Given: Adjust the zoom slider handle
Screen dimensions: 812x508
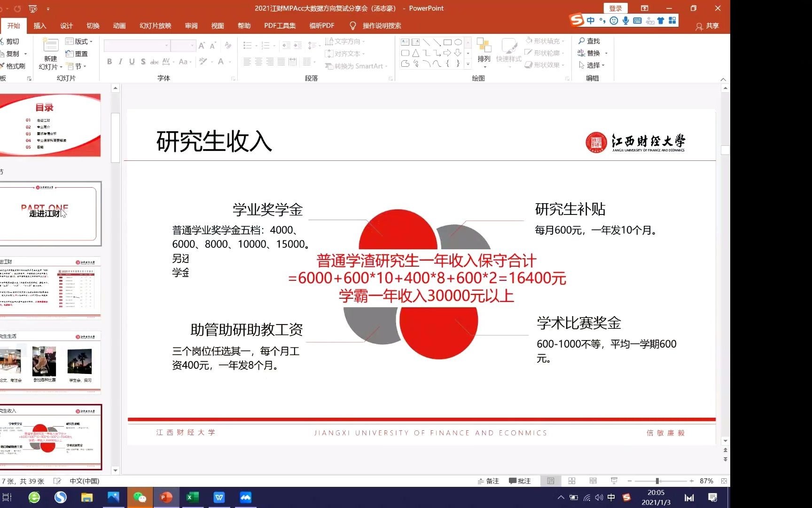Looking at the screenshot, I should click(x=657, y=481).
